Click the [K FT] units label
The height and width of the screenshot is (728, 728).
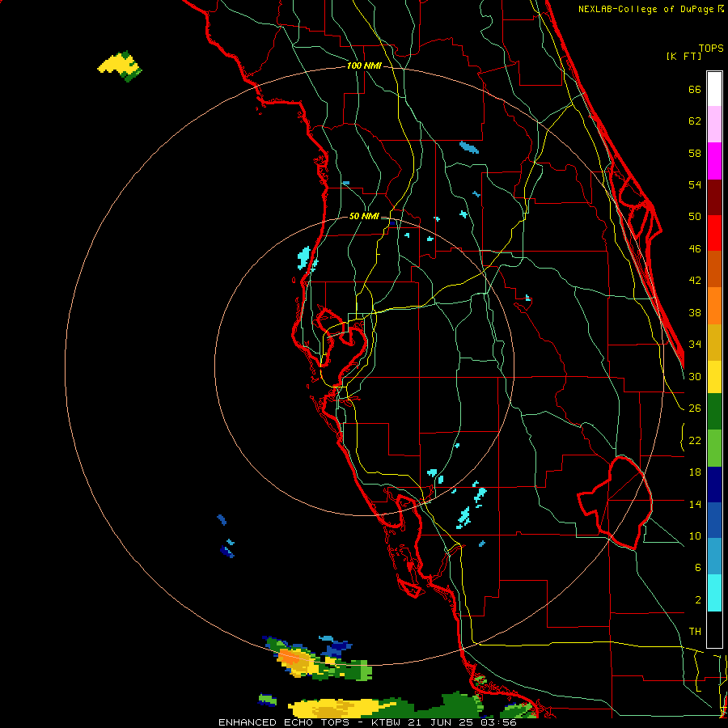point(684,57)
